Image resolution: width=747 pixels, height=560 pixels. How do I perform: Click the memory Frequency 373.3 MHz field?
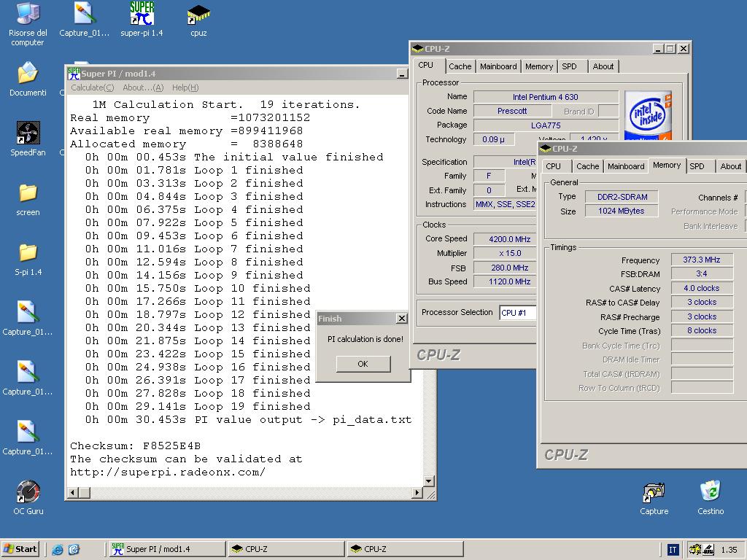[702, 260]
